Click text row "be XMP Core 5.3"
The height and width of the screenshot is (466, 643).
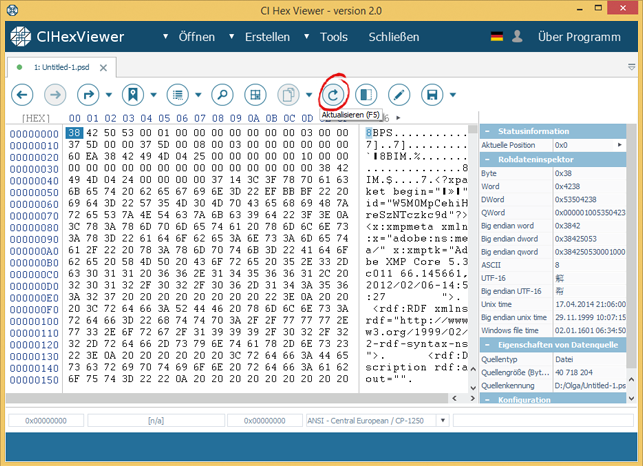pos(417,262)
